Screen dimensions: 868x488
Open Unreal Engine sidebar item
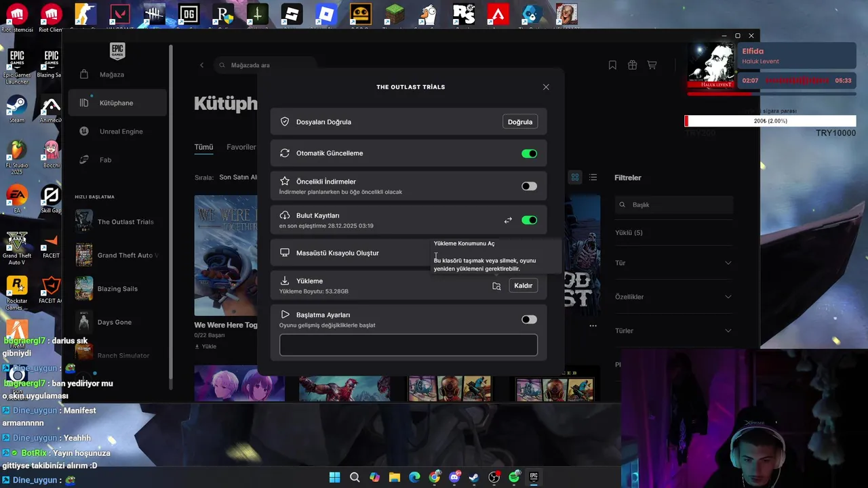click(117, 131)
